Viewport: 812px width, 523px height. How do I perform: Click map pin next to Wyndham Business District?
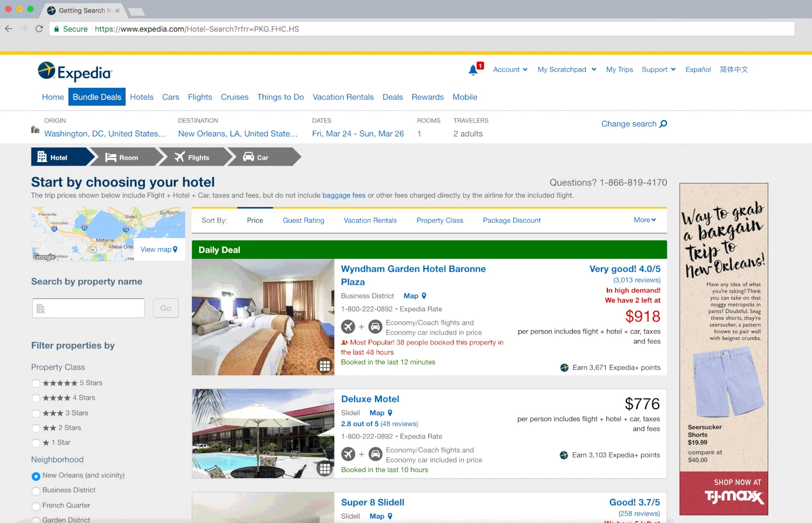click(x=424, y=296)
